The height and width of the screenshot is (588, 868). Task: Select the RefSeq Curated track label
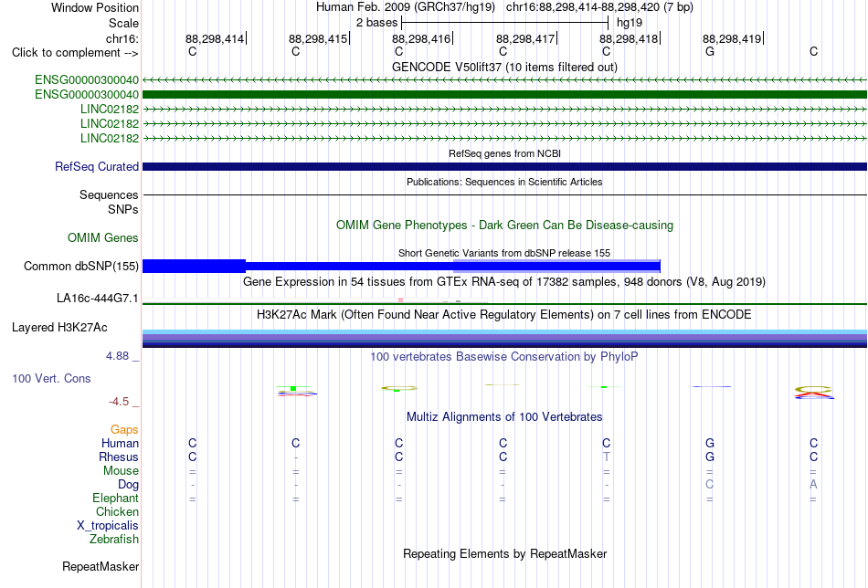coord(97,166)
